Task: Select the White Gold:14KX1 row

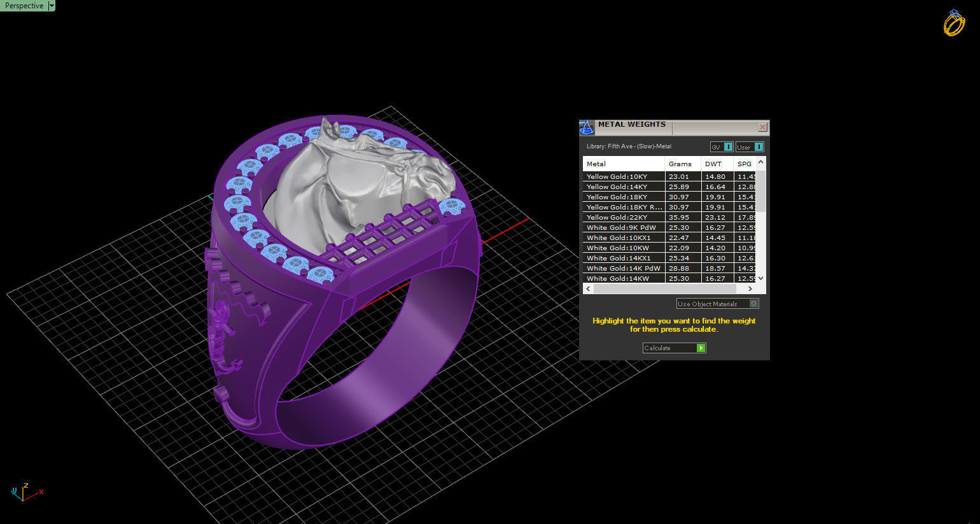Action: click(669, 258)
